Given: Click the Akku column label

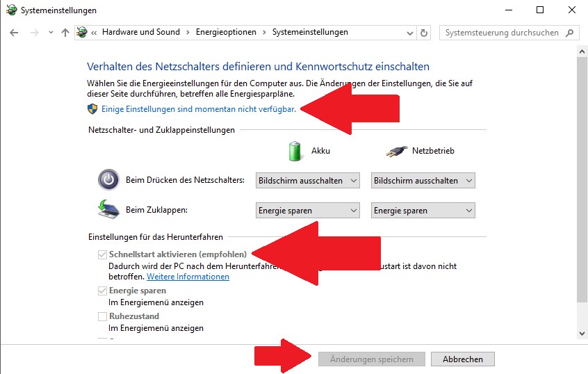Looking at the screenshot, I should [320, 151].
